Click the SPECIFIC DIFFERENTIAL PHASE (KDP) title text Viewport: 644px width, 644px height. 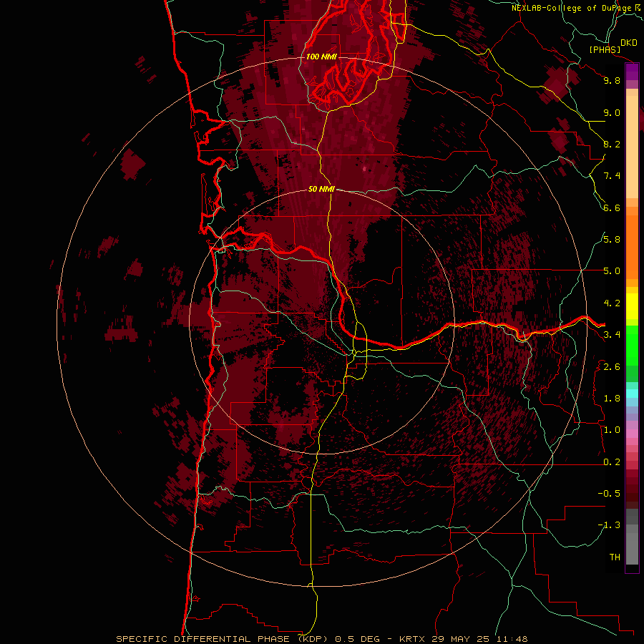[222, 639]
